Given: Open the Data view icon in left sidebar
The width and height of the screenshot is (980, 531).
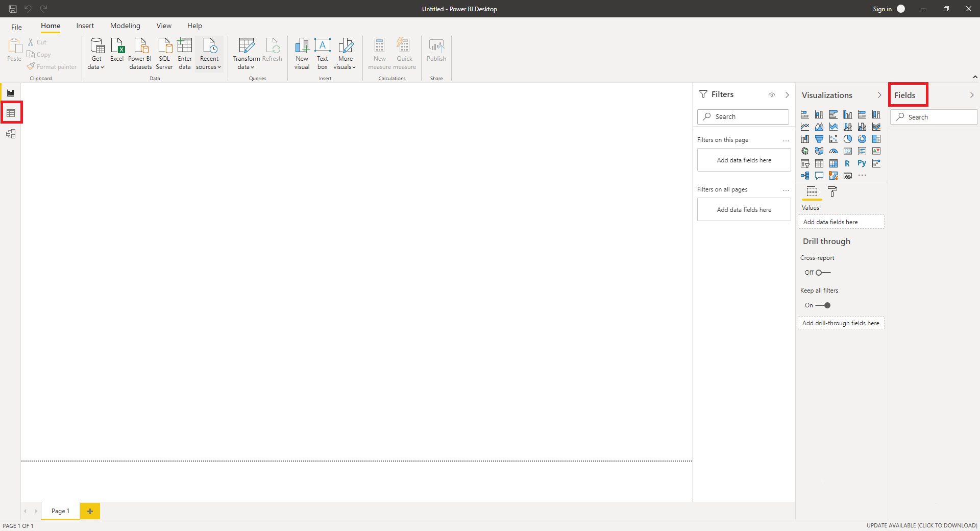Looking at the screenshot, I should point(11,113).
